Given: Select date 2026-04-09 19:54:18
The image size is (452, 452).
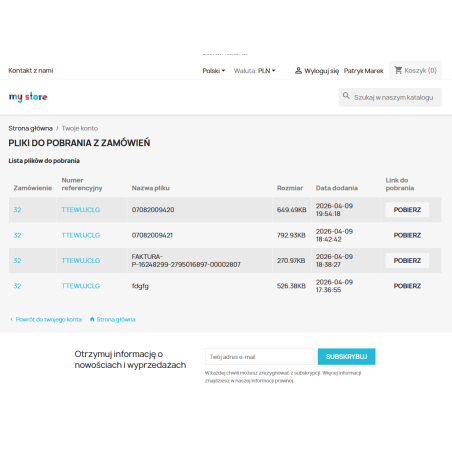Looking at the screenshot, I should tap(334, 210).
